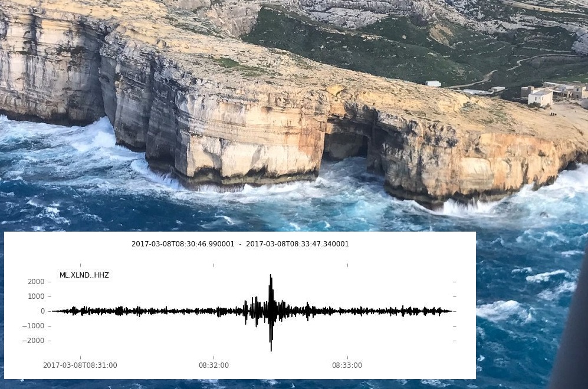The width and height of the screenshot is (588, 389).
Task: Select the seismogram title showing the time range
Action: click(240, 243)
